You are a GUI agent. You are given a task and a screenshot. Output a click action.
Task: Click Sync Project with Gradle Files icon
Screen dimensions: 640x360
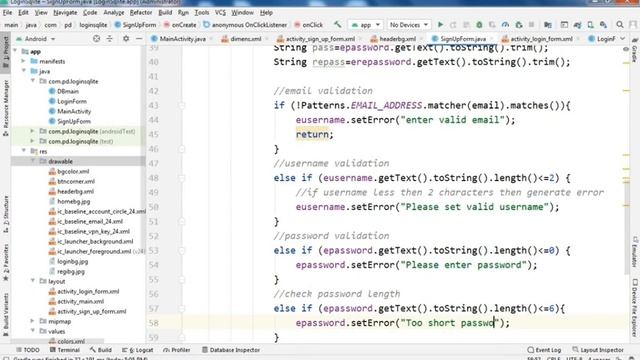(577, 25)
